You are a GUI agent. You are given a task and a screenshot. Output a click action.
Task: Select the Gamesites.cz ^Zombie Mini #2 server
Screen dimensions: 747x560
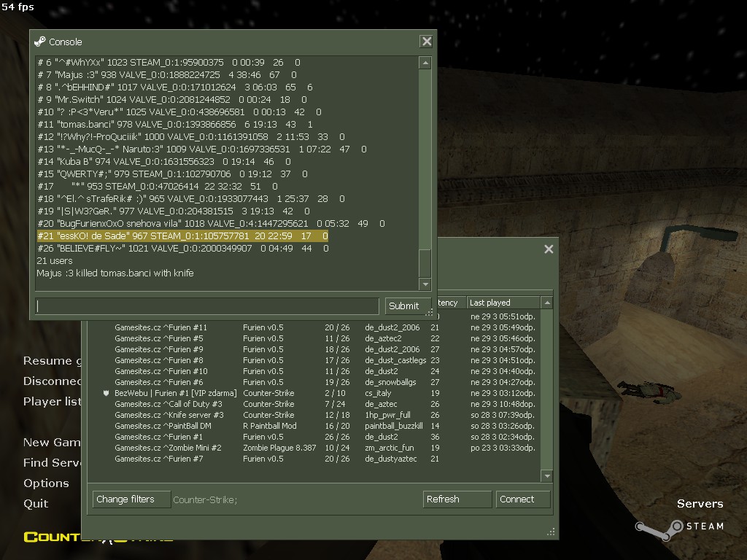coord(168,448)
